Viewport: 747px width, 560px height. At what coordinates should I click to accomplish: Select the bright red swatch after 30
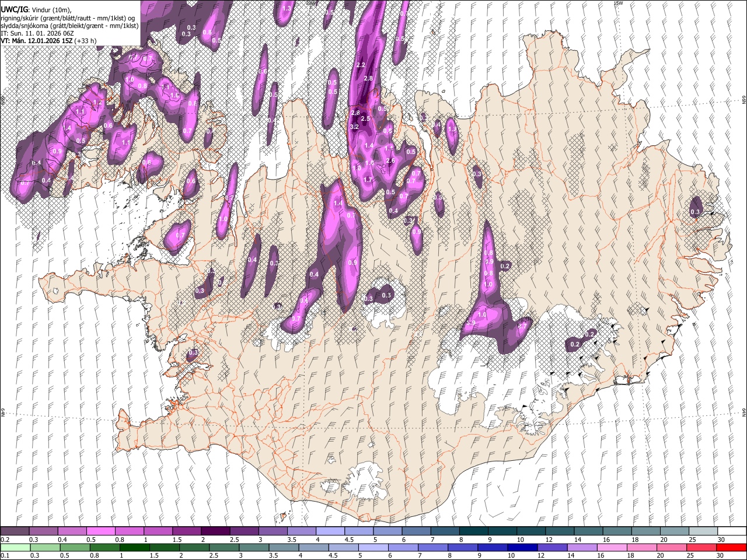731,547
